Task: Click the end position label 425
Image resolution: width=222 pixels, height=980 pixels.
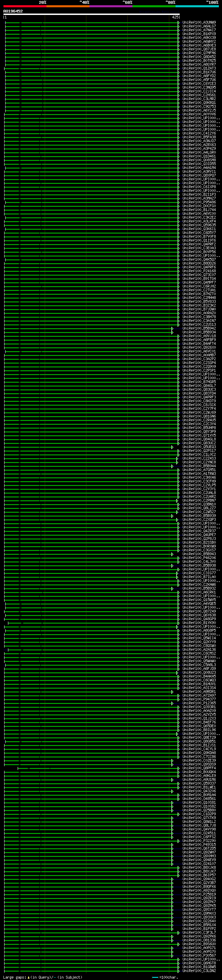Action: pyautogui.click(x=175, y=17)
